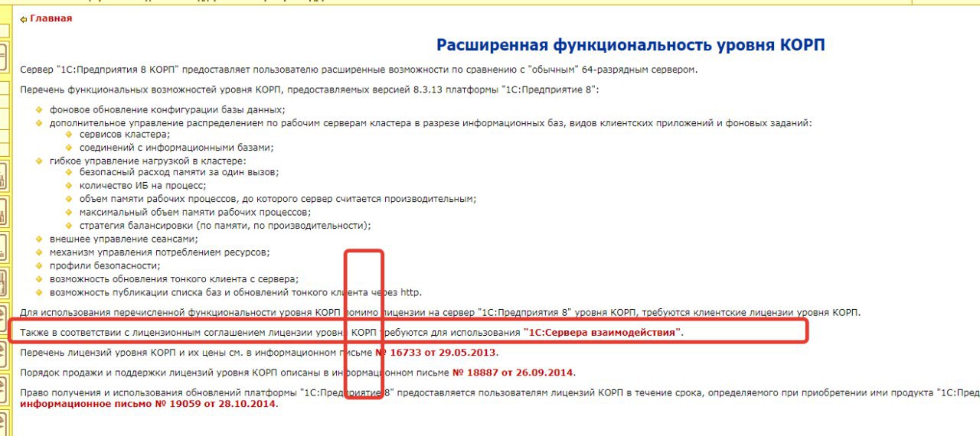Image resolution: width=980 pixels, height=436 pixels.
Task: Open letter № 18887 от 26.09.2014
Action: [x=514, y=373]
